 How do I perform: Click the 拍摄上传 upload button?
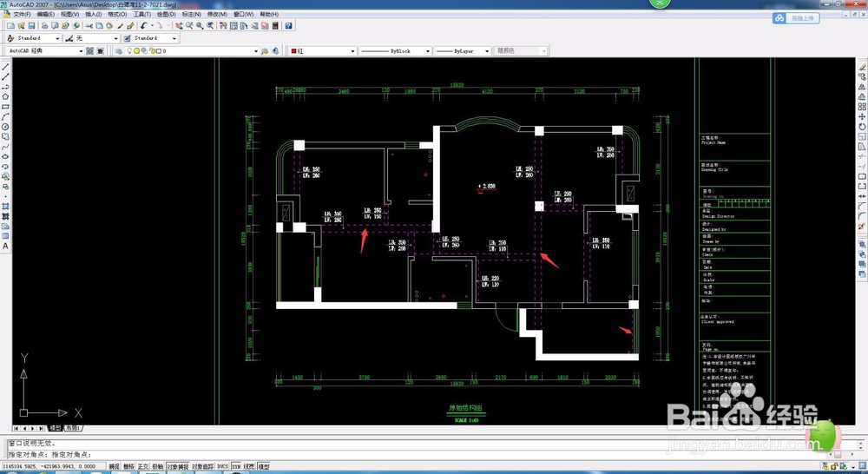796,18
